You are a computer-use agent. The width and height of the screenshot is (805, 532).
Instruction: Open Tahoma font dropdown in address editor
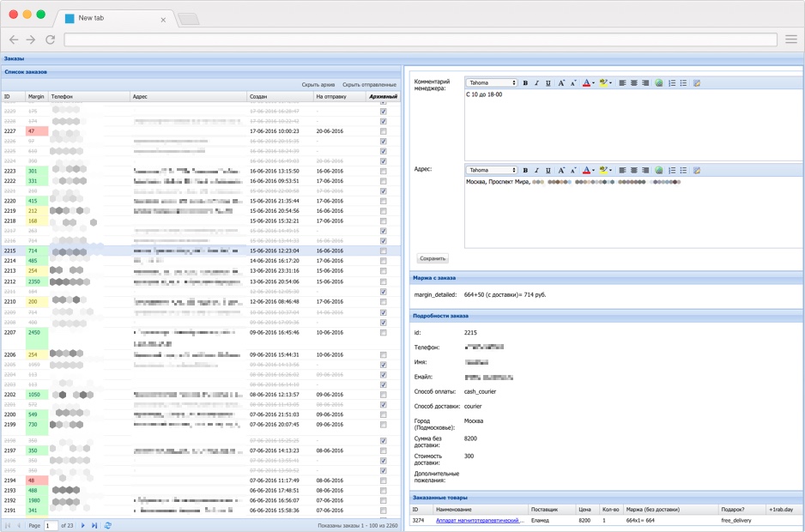pos(492,170)
